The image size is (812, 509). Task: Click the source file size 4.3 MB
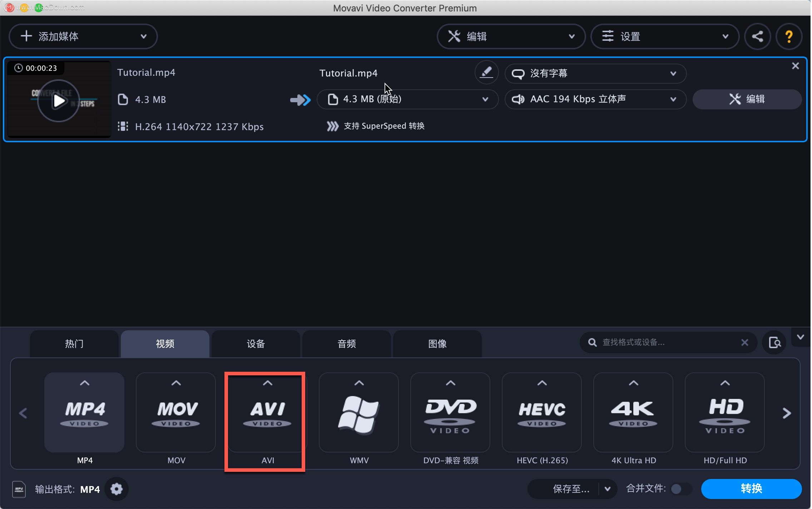pos(150,99)
